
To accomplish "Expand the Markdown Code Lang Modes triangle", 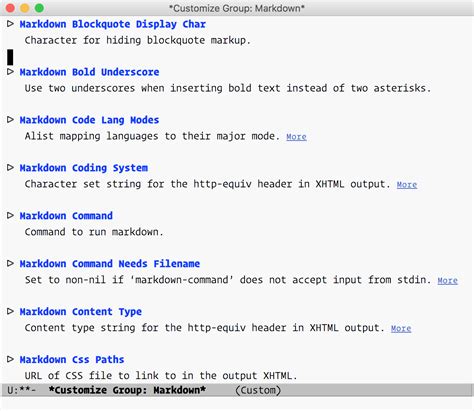I will point(10,120).
